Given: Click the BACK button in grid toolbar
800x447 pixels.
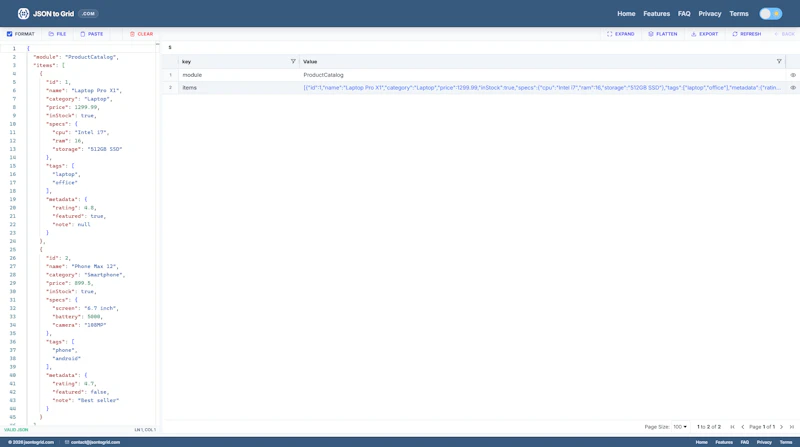Looking at the screenshot, I should [x=784, y=34].
